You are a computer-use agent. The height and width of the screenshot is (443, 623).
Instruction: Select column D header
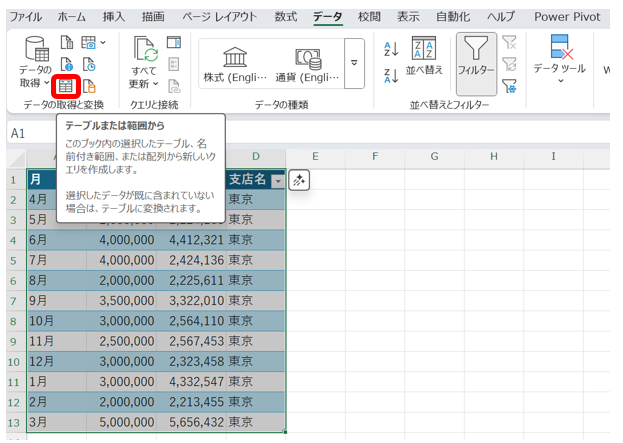click(x=256, y=157)
